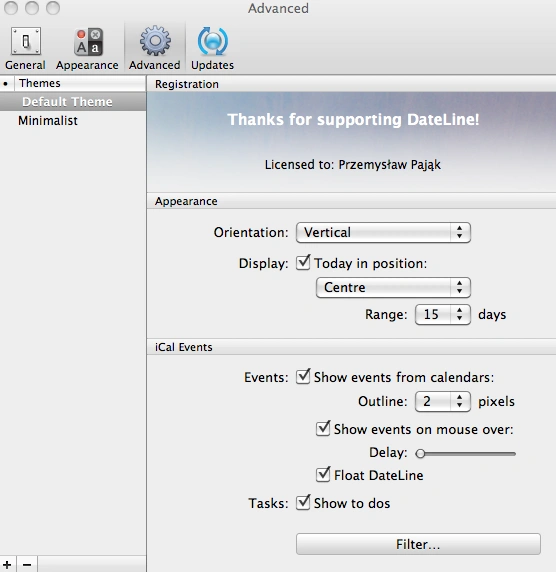
Task: Open the Updates preferences pane
Action: (212, 49)
